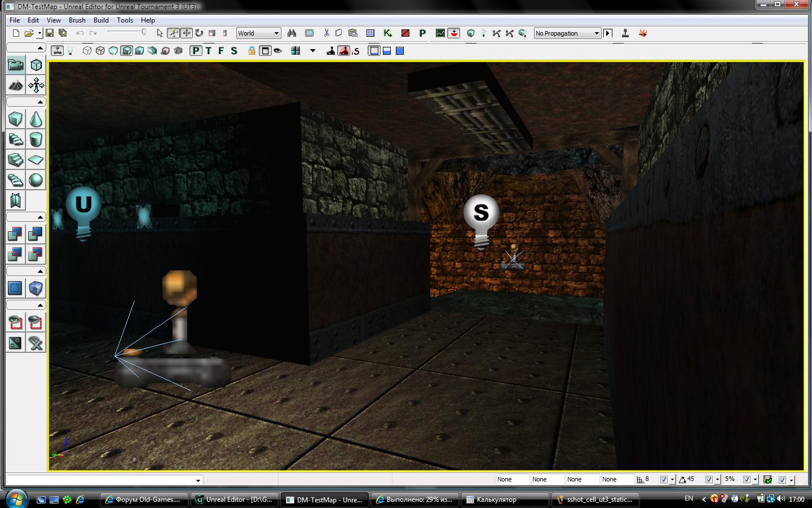The image size is (812, 508).
Task: Collapse the top left panel section arrow
Action: (x=40, y=48)
